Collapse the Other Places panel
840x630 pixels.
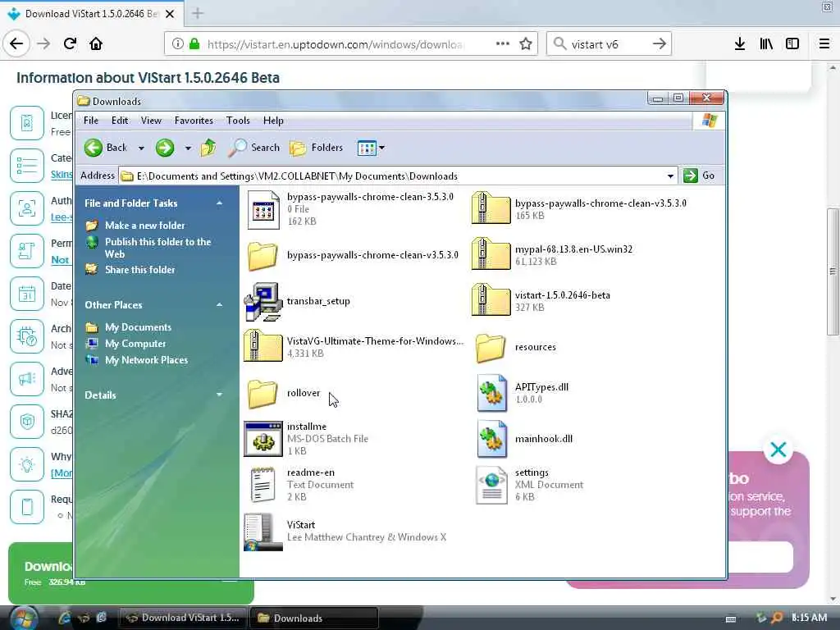click(x=219, y=305)
